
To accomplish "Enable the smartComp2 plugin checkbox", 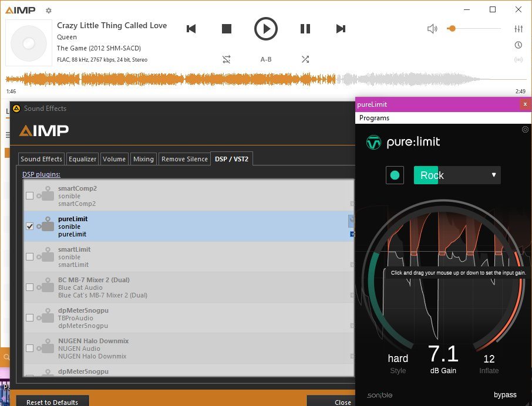I will [x=29, y=195].
